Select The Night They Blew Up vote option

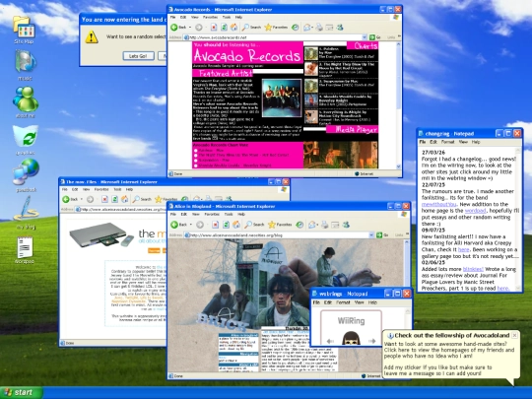click(195, 156)
